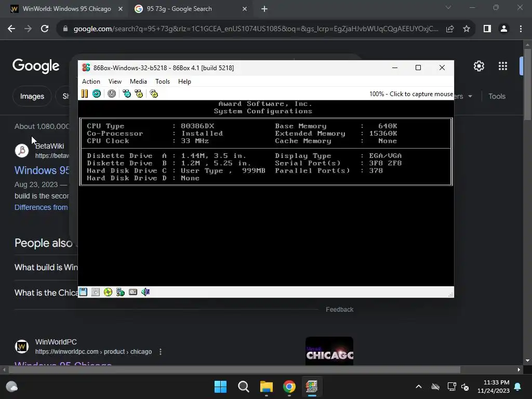
Task: Click the CD-ROM disc icon in status bar
Action: [x=108, y=292]
